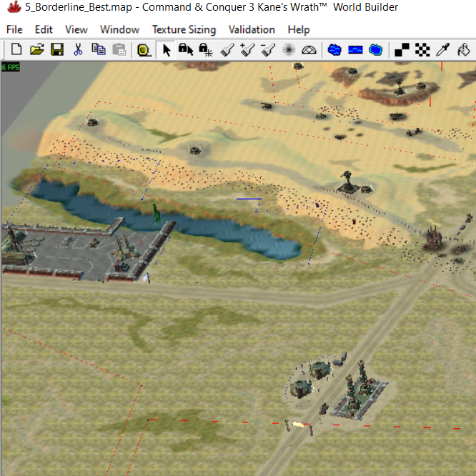
Task: Select the brush with plus tool
Action: (x=247, y=50)
